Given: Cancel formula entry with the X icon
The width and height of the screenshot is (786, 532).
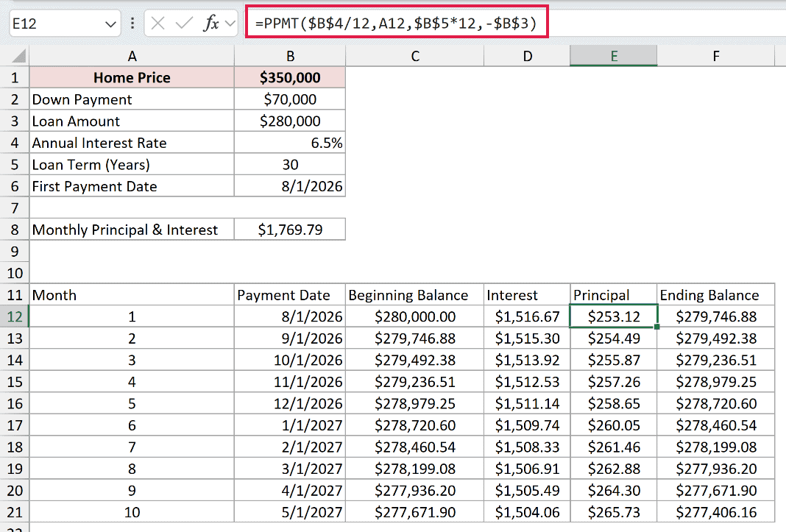Looking at the screenshot, I should [158, 23].
